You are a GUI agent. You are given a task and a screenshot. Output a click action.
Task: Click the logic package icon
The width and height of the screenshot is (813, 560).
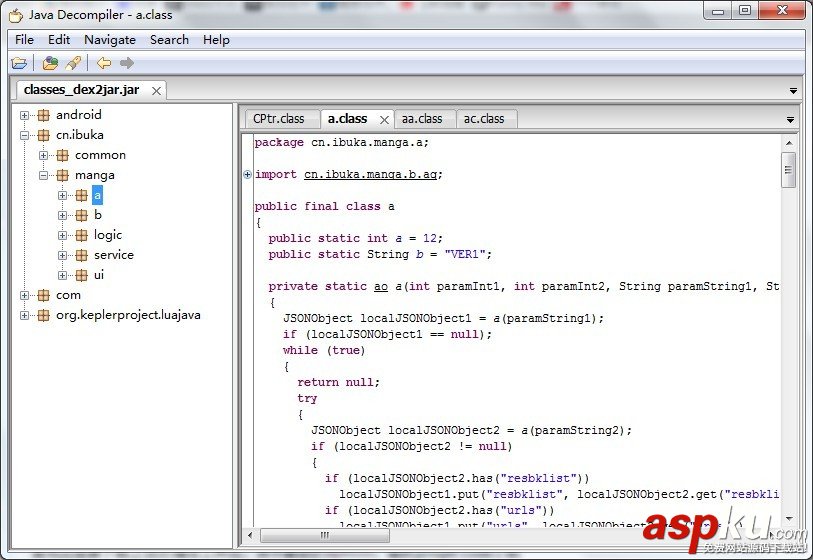(81, 235)
